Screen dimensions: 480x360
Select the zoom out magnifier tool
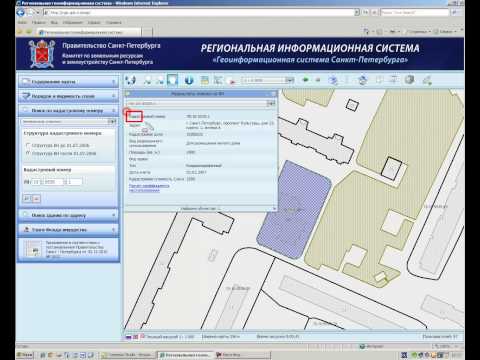click(160, 80)
